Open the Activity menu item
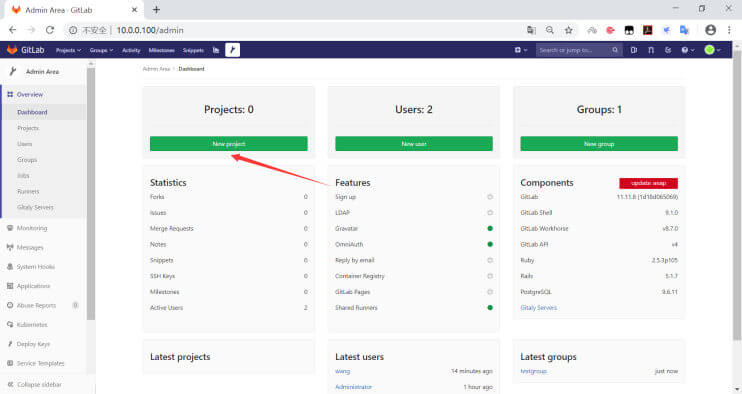The height and width of the screenshot is (394, 742). pyautogui.click(x=131, y=50)
